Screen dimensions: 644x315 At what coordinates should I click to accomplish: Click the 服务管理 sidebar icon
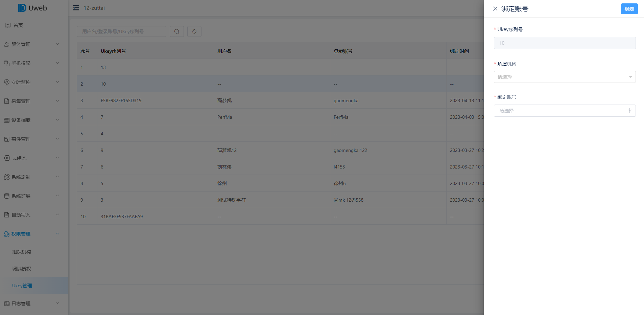(7, 44)
